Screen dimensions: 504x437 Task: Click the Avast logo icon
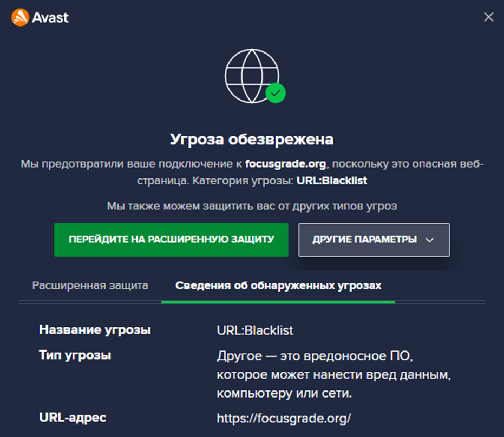click(20, 17)
